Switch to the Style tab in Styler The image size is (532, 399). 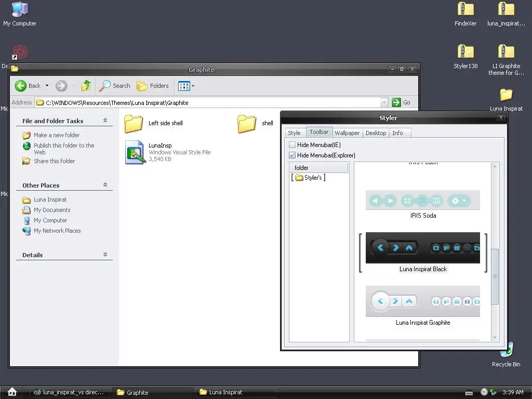coord(294,133)
